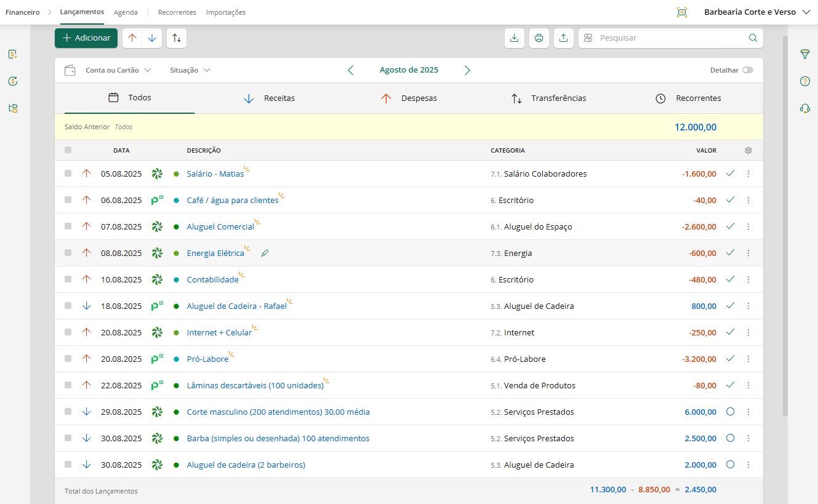The width and height of the screenshot is (818, 504).
Task: Open Importações in the top navigation
Action: tap(226, 12)
